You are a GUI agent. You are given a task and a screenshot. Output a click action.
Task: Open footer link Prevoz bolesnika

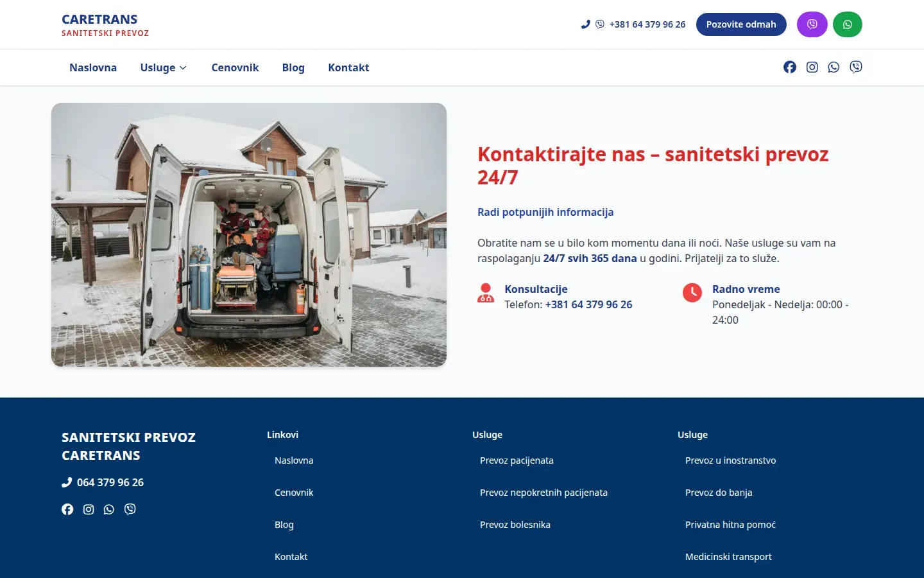tap(515, 525)
